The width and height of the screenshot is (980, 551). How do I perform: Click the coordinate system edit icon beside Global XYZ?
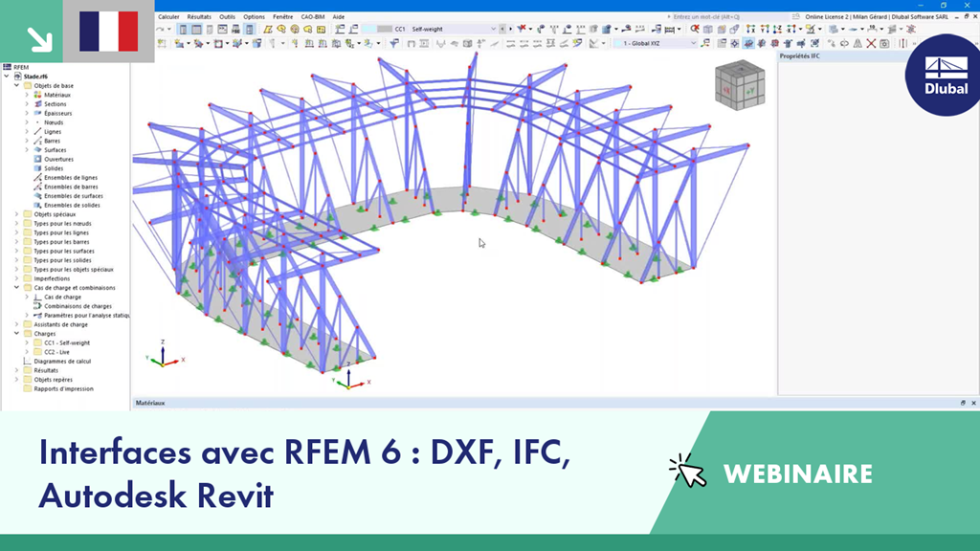(705, 43)
